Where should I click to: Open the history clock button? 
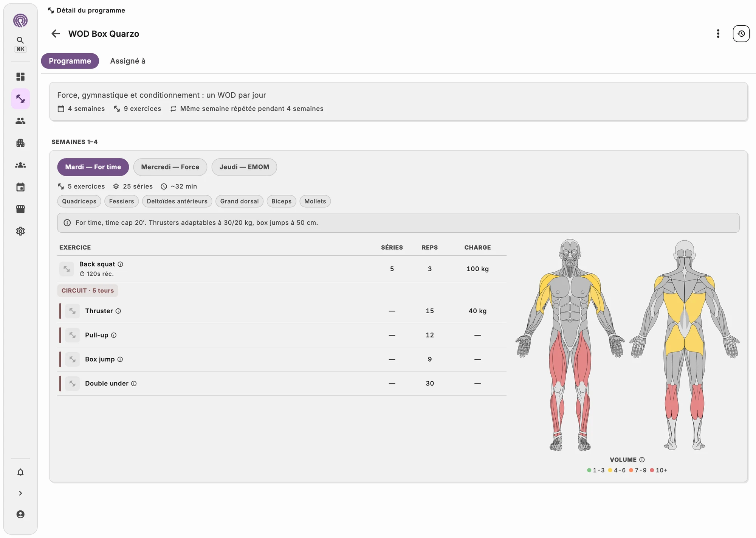point(741,34)
